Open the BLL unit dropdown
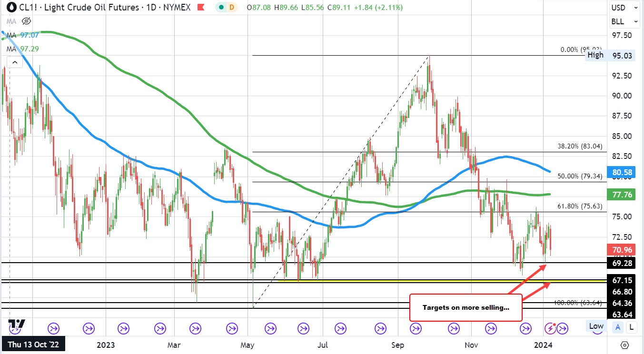 [x=624, y=21]
